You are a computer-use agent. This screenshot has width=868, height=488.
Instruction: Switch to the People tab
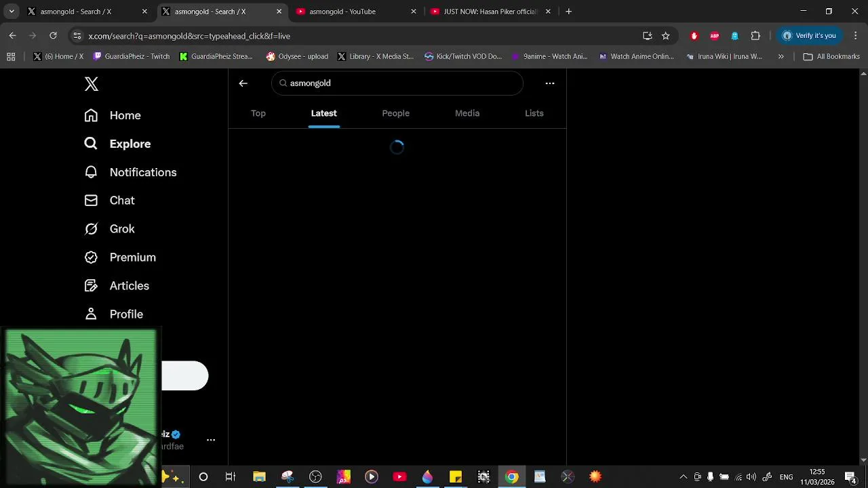tap(396, 113)
